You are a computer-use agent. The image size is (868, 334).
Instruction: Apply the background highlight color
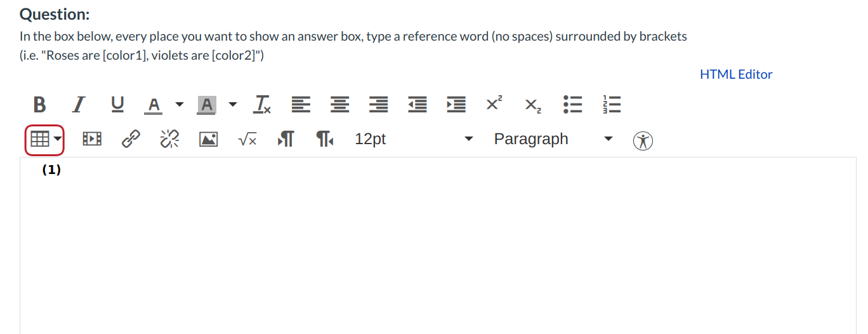(x=207, y=104)
